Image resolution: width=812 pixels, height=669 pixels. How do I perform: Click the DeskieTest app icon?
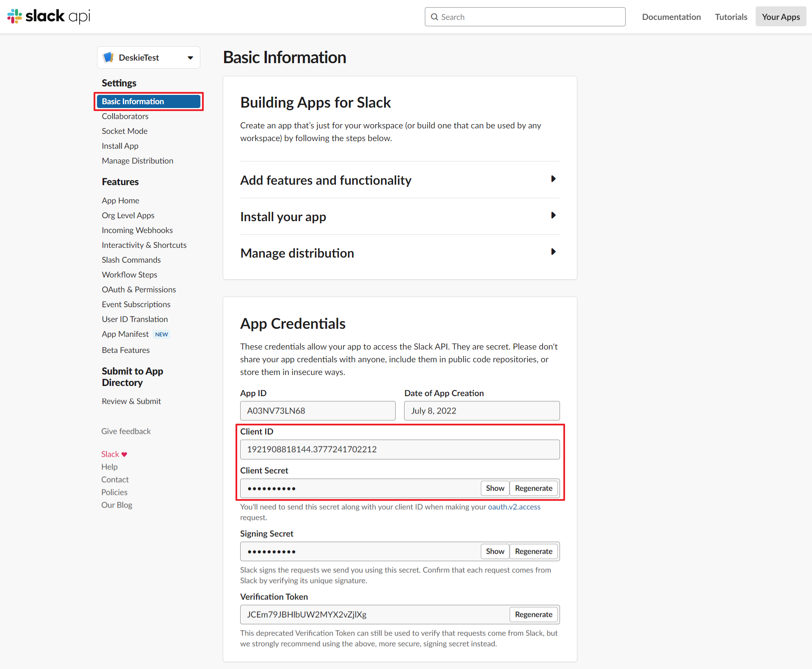coord(108,57)
